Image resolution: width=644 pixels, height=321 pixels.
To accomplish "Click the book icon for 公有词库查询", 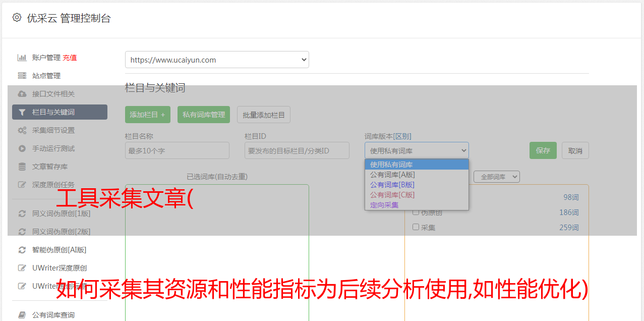I will [22, 315].
